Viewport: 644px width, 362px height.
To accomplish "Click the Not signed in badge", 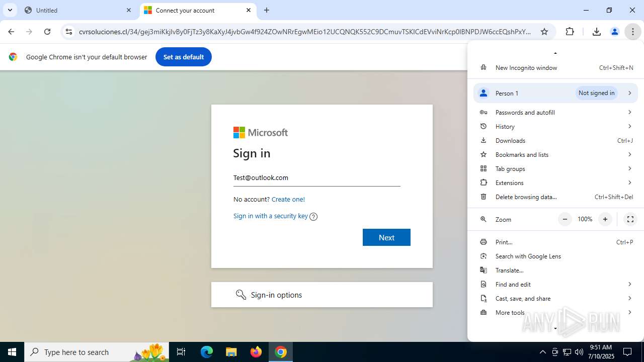I will (597, 93).
